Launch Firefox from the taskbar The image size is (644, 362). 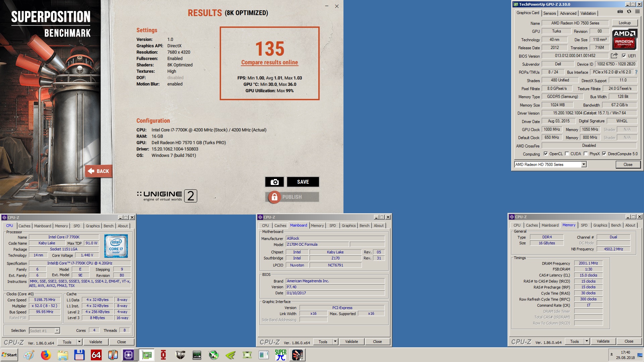point(46,355)
